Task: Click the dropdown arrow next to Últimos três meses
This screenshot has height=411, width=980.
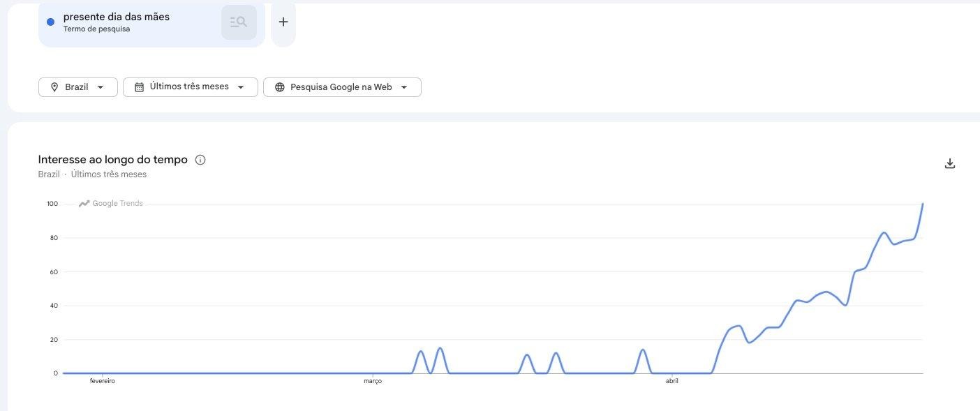Action: (x=241, y=87)
